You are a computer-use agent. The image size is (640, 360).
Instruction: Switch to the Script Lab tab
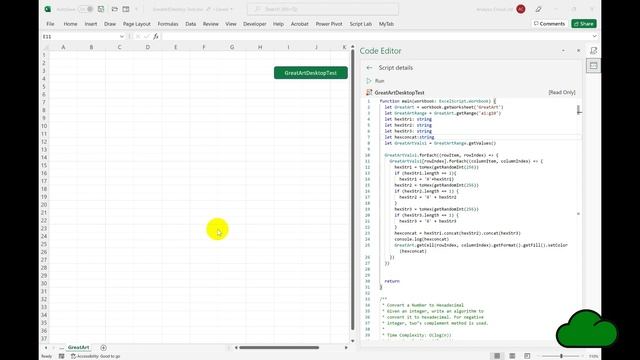click(360, 24)
